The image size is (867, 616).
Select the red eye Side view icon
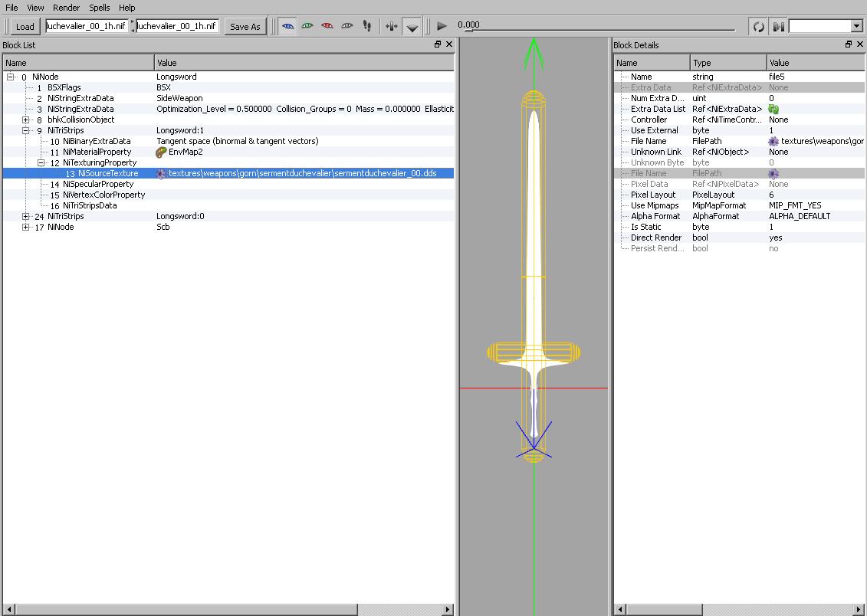[327, 26]
